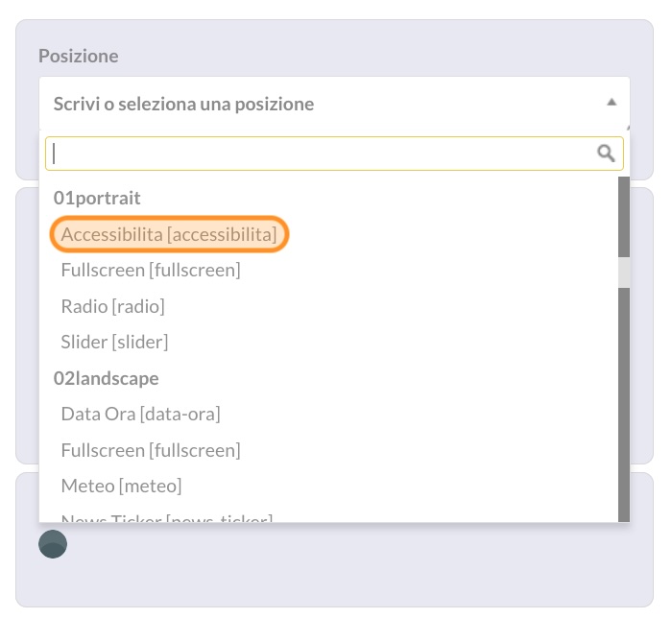Open the 'Scrivi o seleziona una posizione' box
This screenshot has height=618, width=672.
334,104
